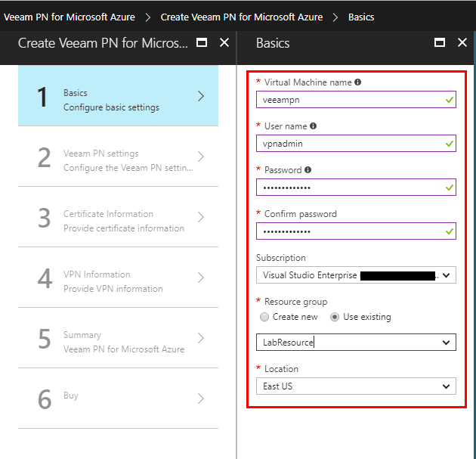Open the Location dropdown showing East US

pos(356,386)
